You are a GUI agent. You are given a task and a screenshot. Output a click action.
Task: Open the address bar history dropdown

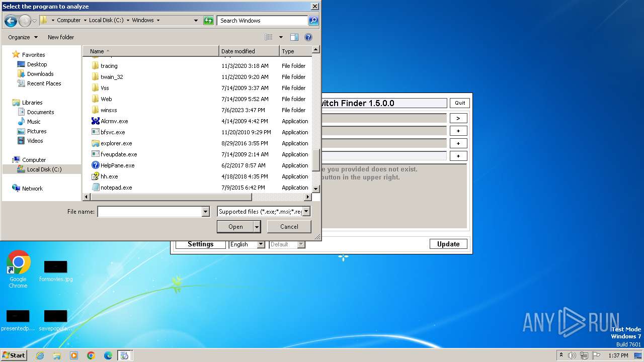pos(196,21)
